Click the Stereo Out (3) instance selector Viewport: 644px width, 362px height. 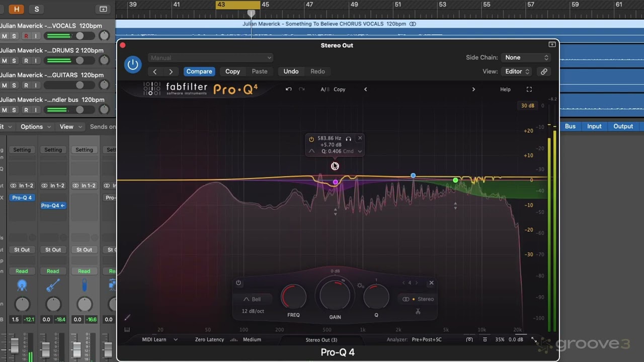[x=321, y=340]
